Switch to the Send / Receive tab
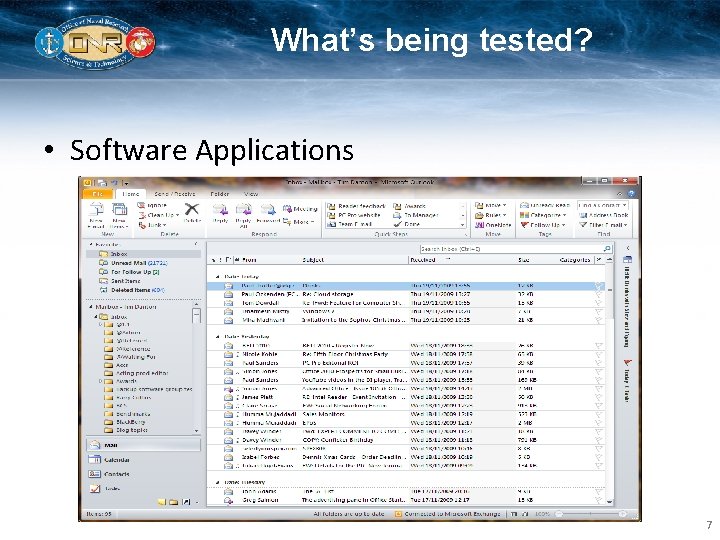The image size is (720, 540). point(174,194)
